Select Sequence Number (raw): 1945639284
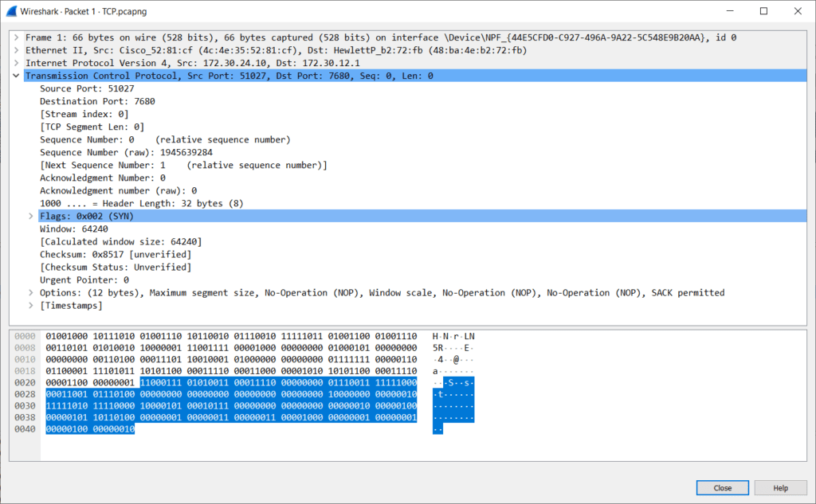816x504 pixels. 126,152
